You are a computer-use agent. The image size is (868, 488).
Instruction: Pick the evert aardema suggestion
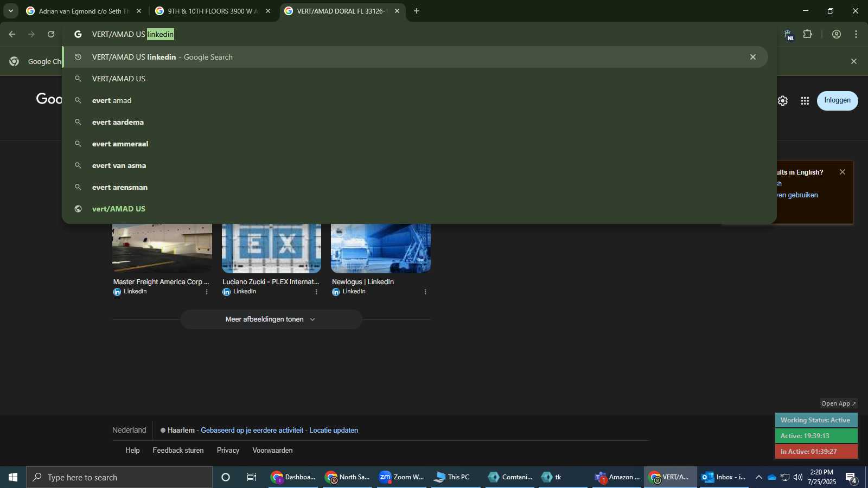(x=415, y=122)
